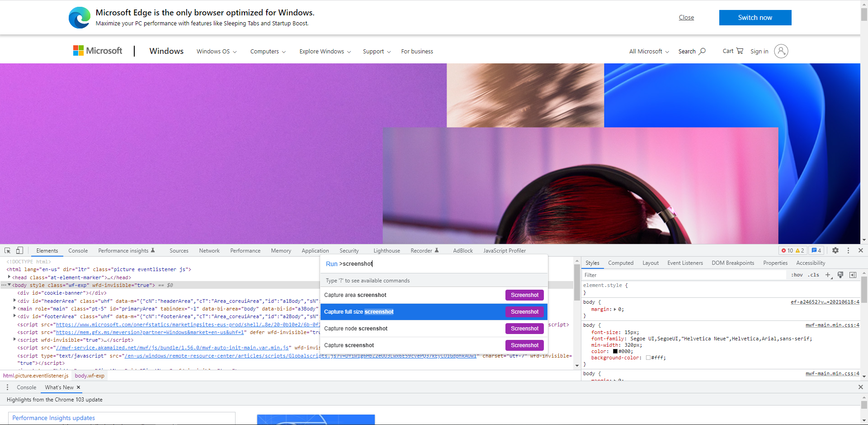868x425 pixels.
Task: Toggle the :hov element state panel
Action: click(797, 275)
